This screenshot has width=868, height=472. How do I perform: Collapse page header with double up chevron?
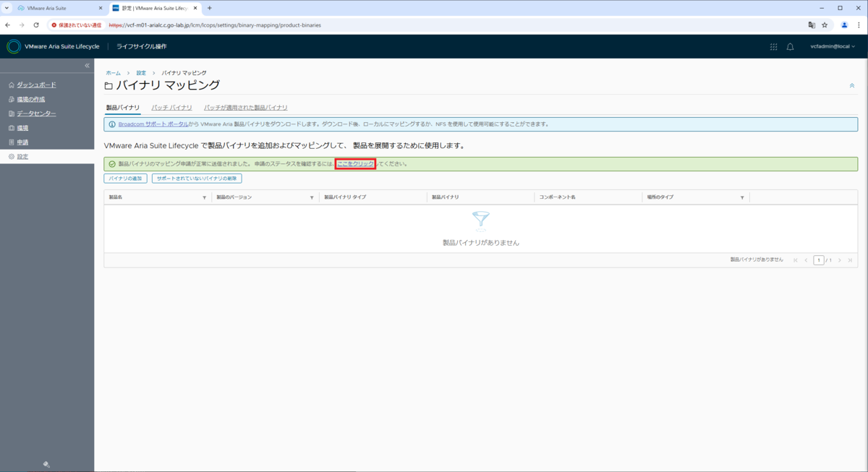point(852,86)
